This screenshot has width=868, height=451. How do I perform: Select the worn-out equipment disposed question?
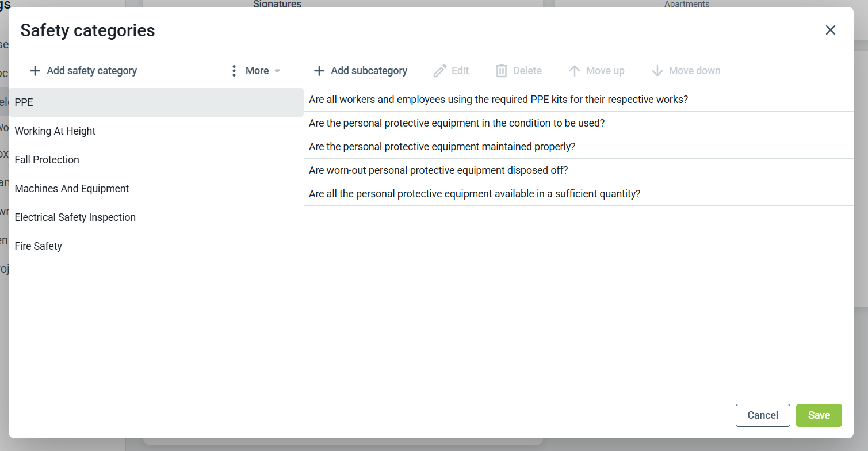coord(579,170)
